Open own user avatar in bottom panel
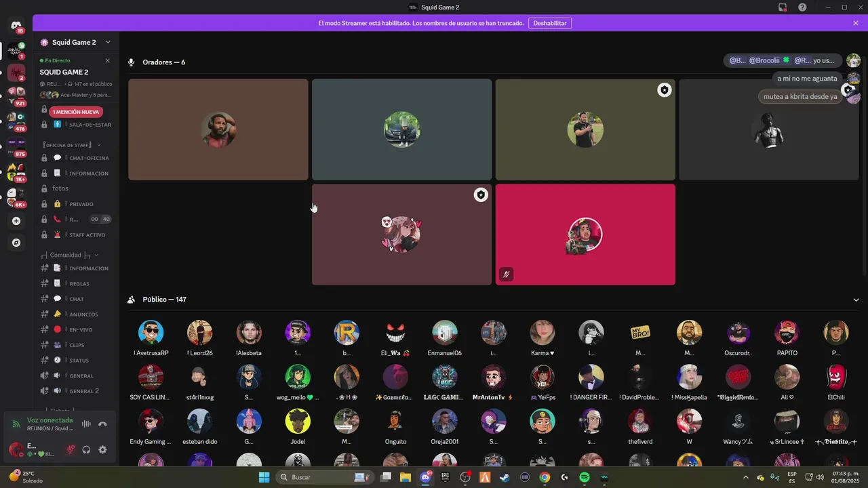The width and height of the screenshot is (868, 488). [16, 449]
